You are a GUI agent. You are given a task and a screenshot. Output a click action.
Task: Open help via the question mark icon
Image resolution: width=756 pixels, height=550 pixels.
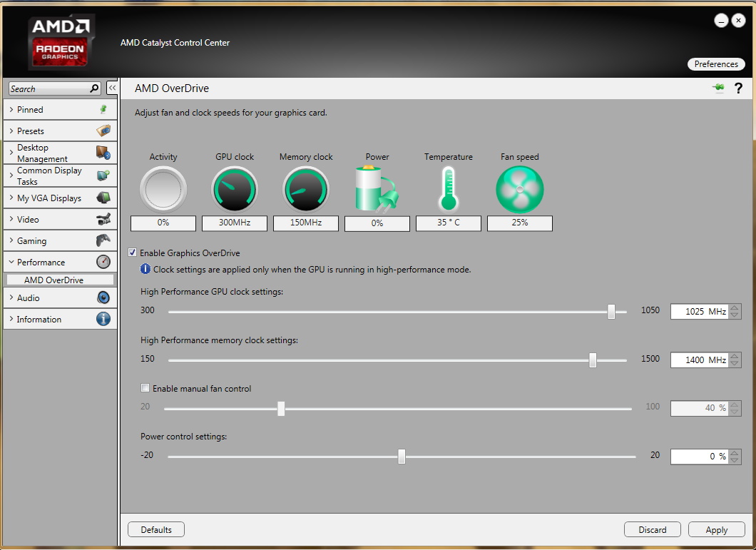tap(738, 88)
